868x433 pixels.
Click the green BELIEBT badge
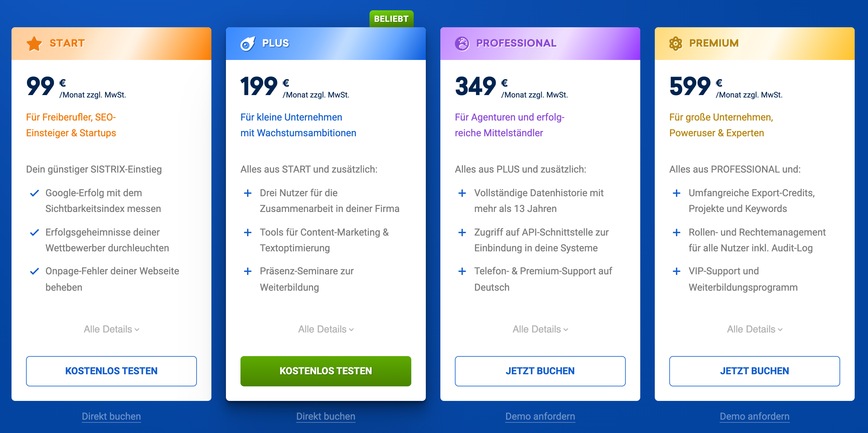[x=391, y=19]
